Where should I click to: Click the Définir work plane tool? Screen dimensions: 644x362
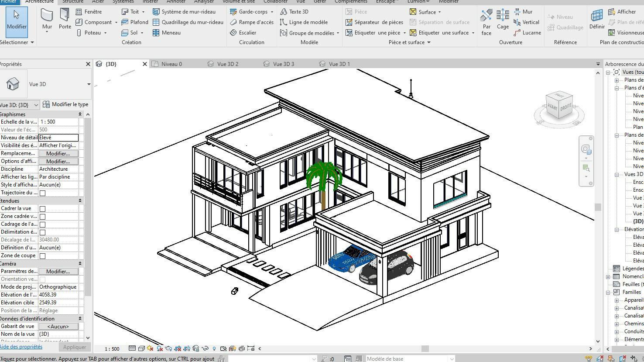597,19
